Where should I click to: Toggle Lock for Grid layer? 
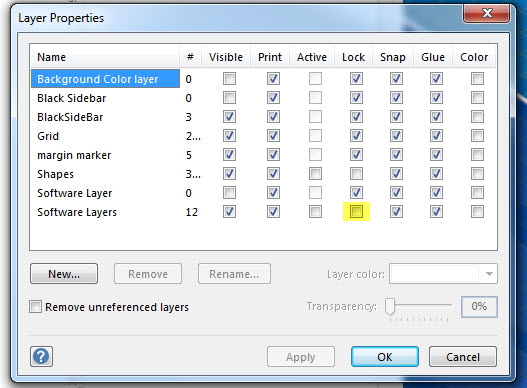click(356, 136)
